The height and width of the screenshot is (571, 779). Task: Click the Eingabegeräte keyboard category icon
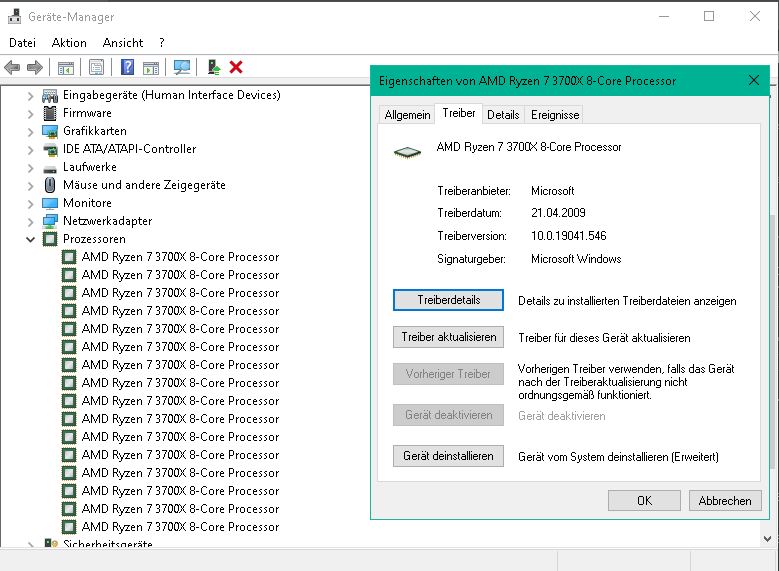coord(50,95)
